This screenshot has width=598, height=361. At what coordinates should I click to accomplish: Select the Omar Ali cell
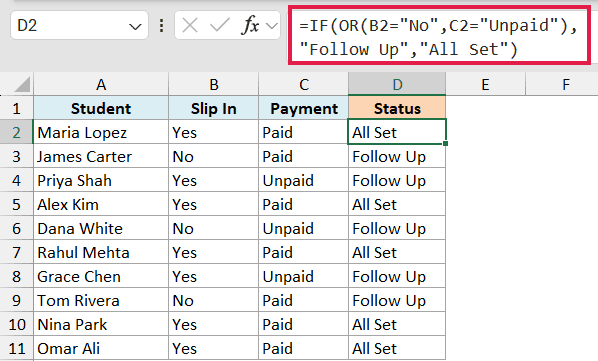click(101, 348)
